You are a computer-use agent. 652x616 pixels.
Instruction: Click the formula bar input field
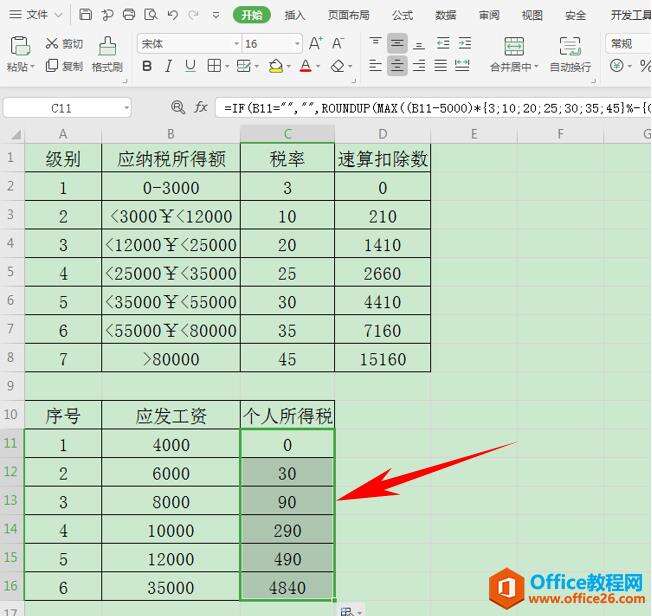pos(434,109)
